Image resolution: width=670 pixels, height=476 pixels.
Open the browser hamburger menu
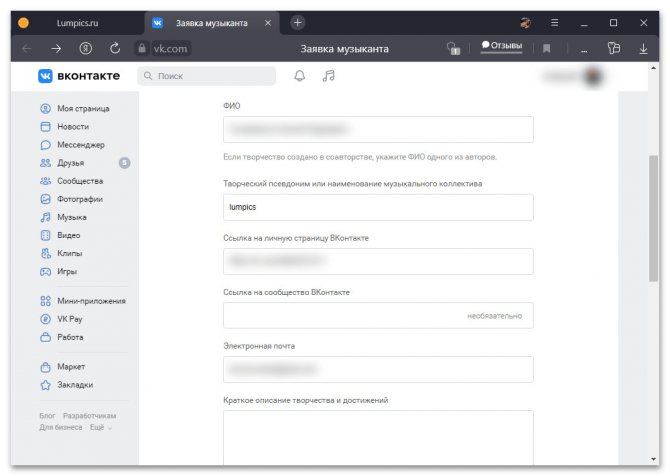555,23
